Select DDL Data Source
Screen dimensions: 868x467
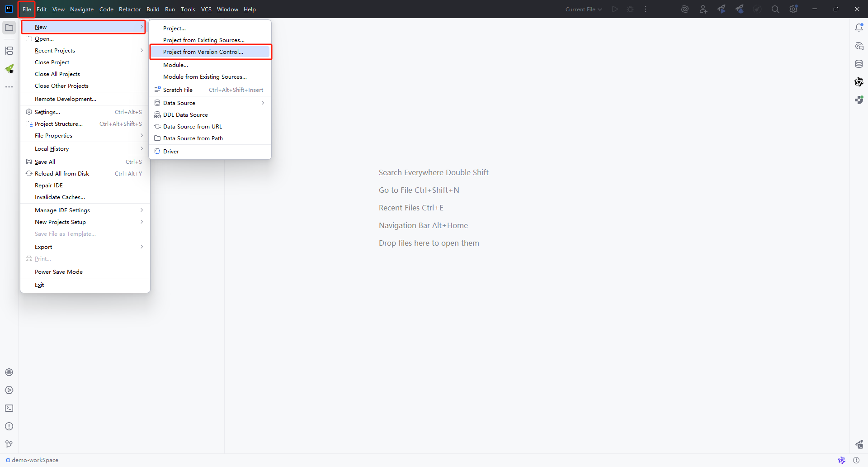click(210, 115)
